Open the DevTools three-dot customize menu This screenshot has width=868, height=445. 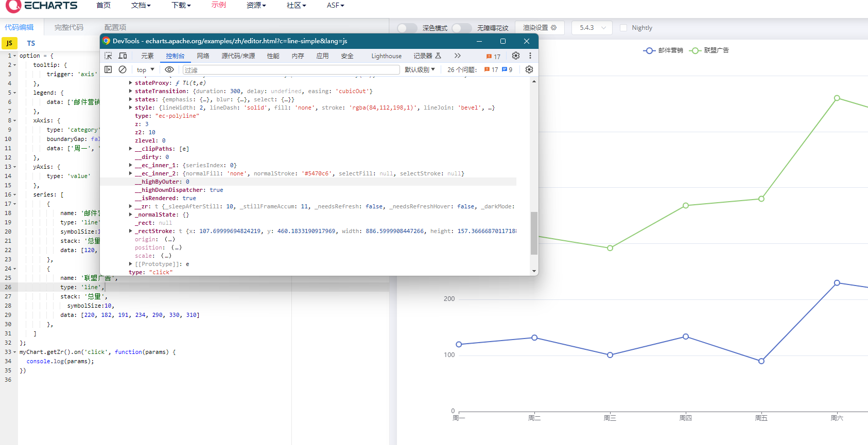click(x=530, y=56)
